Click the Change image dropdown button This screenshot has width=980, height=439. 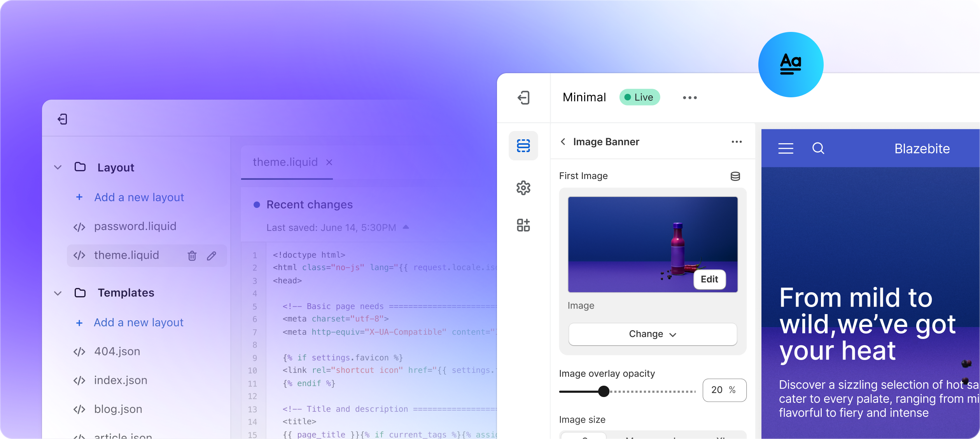point(653,334)
